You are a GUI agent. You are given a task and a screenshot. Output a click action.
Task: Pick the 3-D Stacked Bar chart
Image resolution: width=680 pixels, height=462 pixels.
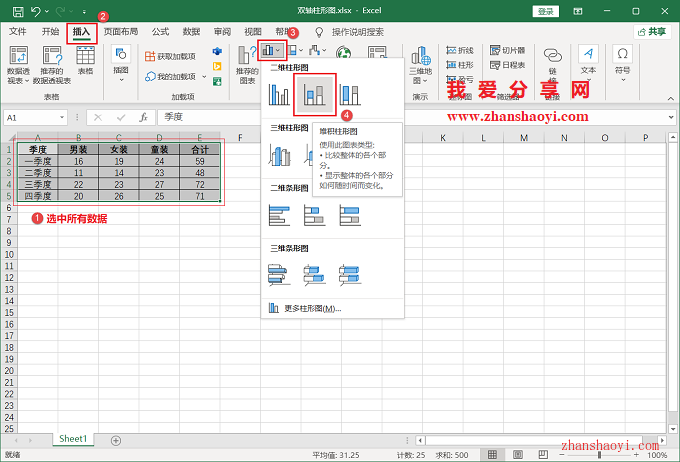[x=314, y=275]
